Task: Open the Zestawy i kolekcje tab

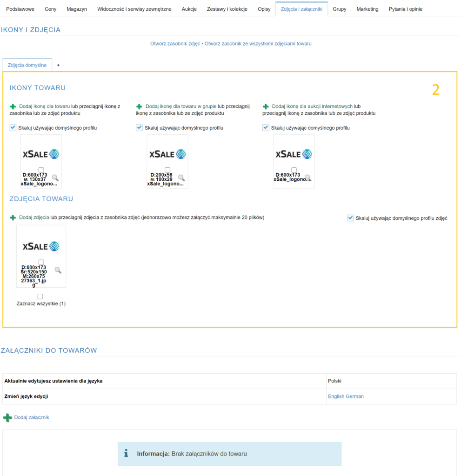Action: coord(227,9)
